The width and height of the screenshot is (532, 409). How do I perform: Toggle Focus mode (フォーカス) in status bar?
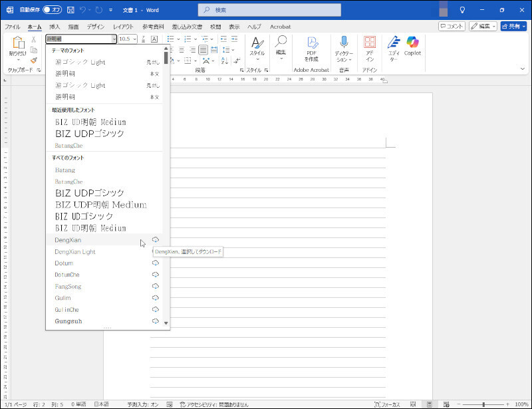point(387,404)
